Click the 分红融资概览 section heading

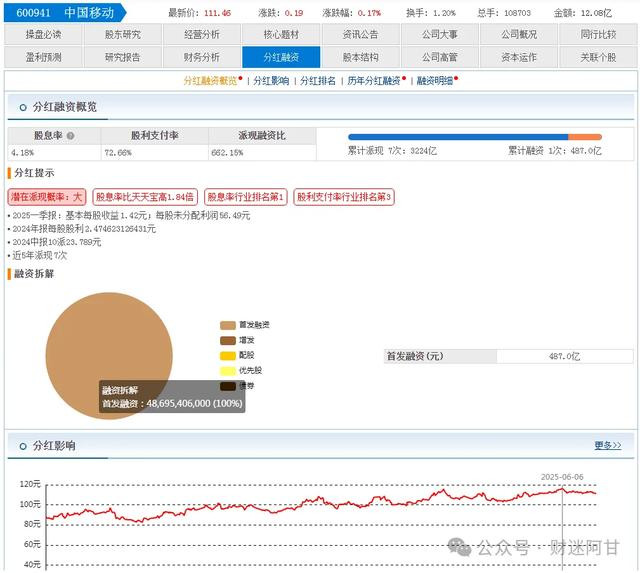click(x=64, y=107)
